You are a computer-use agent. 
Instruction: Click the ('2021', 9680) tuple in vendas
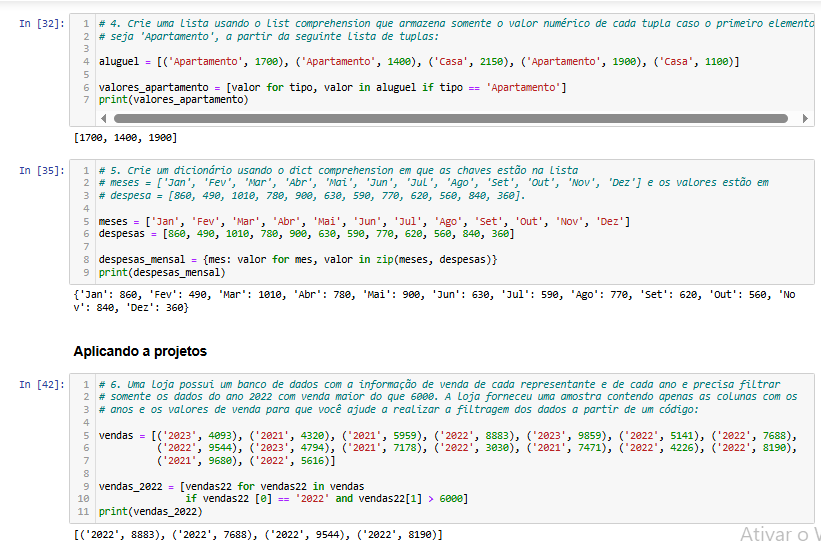pos(199,461)
